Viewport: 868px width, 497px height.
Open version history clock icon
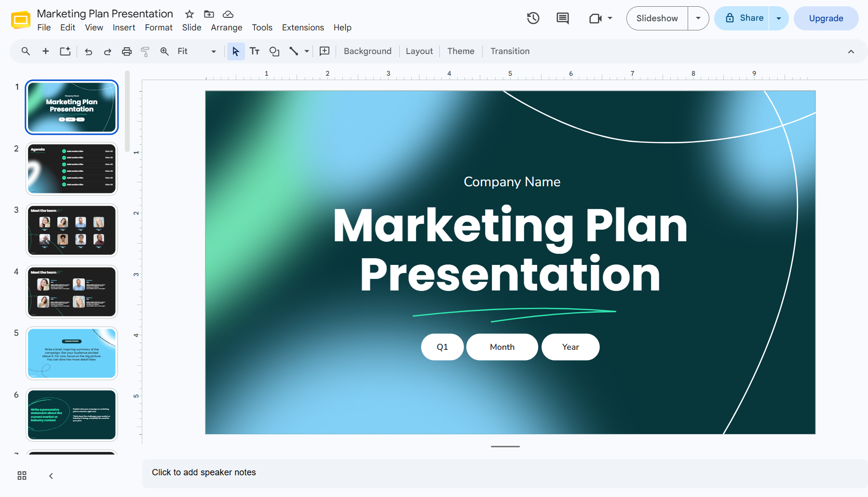coord(533,18)
